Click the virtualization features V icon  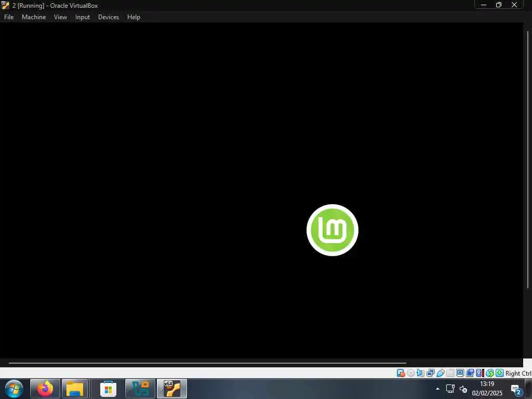point(479,373)
